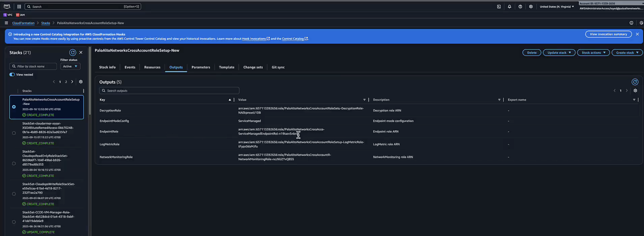Open the notifications bell
Screen dimensions: 644x236
[509, 7]
